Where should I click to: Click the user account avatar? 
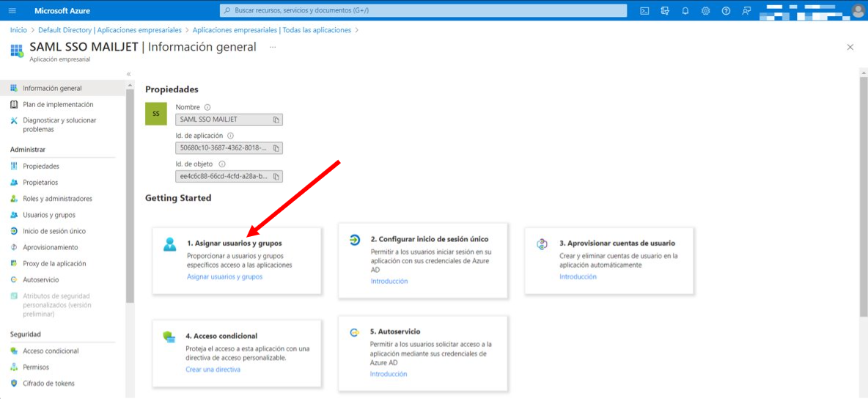pyautogui.click(x=858, y=10)
